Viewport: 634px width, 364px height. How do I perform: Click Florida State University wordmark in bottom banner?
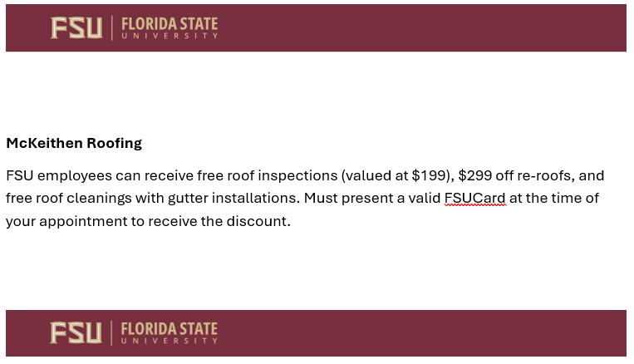click(170, 333)
